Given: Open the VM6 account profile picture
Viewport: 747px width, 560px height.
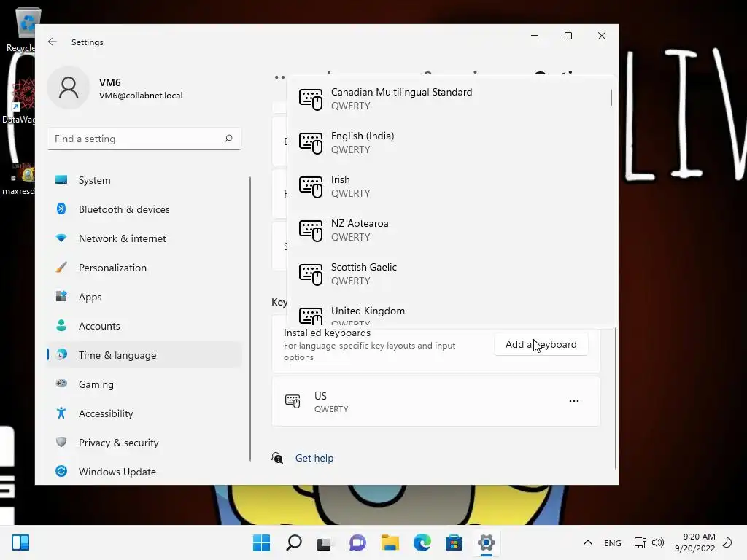Looking at the screenshot, I should coord(69,87).
